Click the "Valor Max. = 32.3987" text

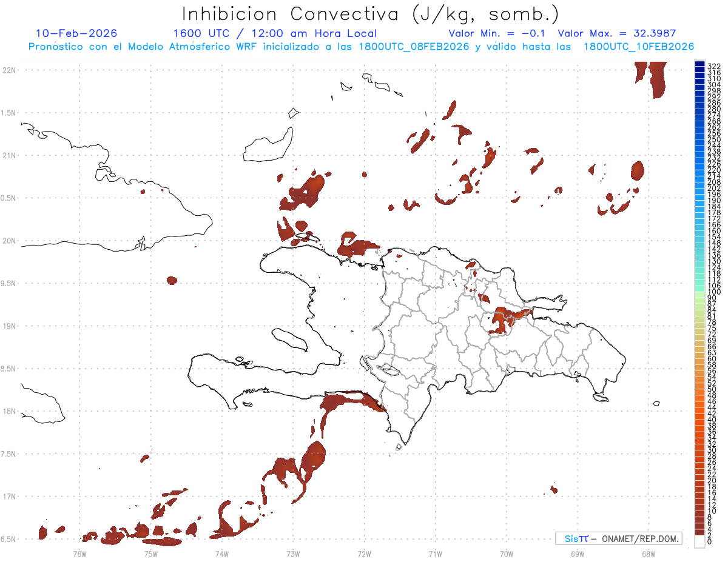617,33
